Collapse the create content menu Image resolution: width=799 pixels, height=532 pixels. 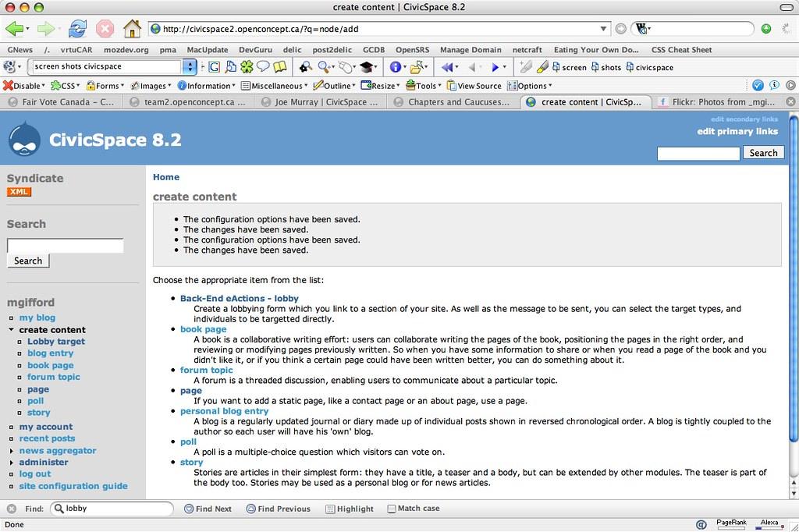click(x=12, y=330)
